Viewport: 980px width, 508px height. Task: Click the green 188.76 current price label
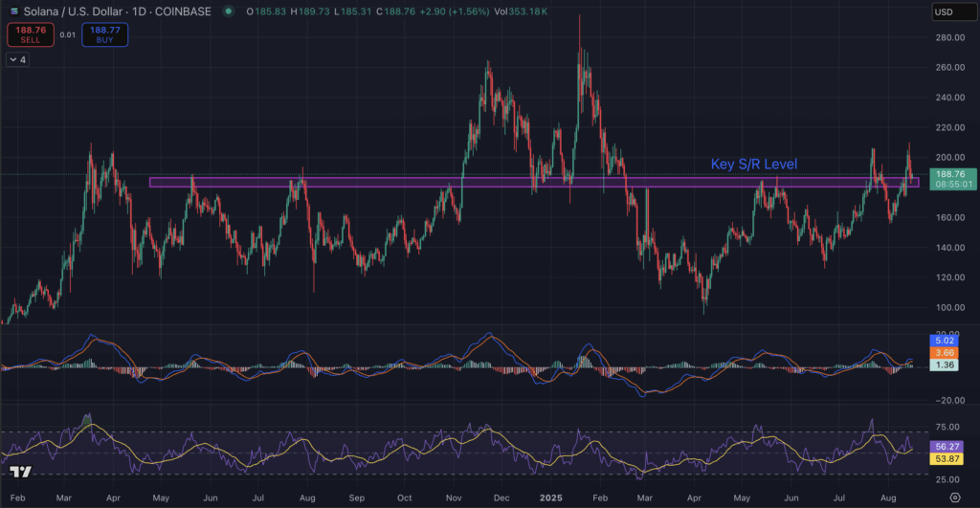[x=953, y=179]
